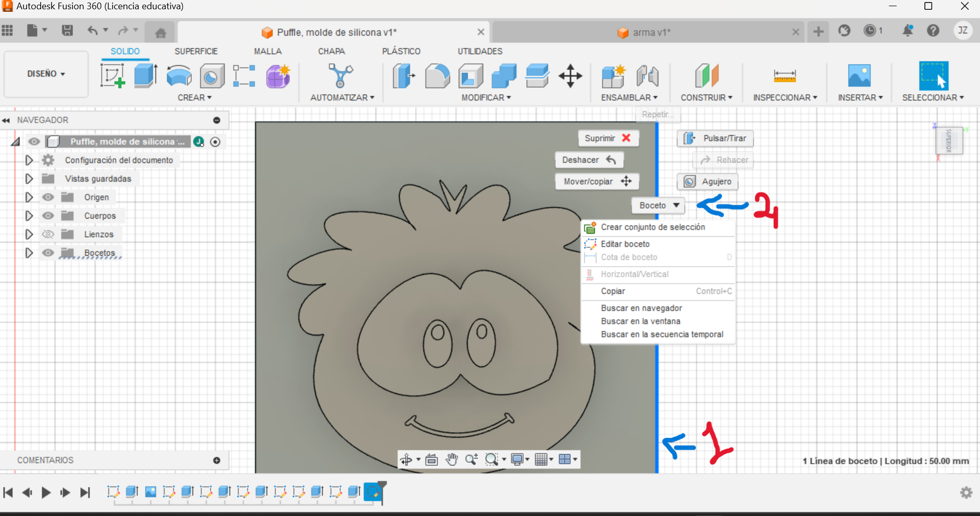Click the Mover/copiar marking menu button
980x516 pixels.
[597, 182]
